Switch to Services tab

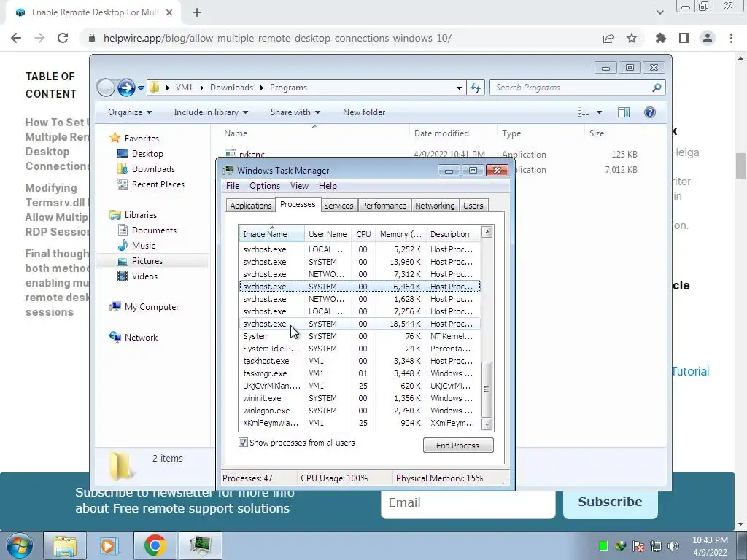pos(338,206)
